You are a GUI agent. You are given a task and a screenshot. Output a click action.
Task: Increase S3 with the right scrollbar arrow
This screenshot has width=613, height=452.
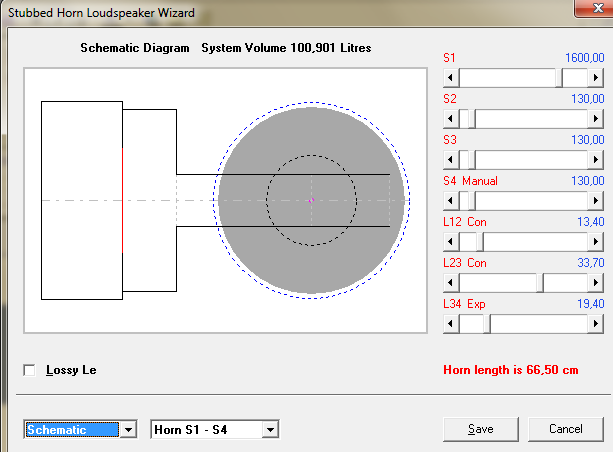coord(595,160)
